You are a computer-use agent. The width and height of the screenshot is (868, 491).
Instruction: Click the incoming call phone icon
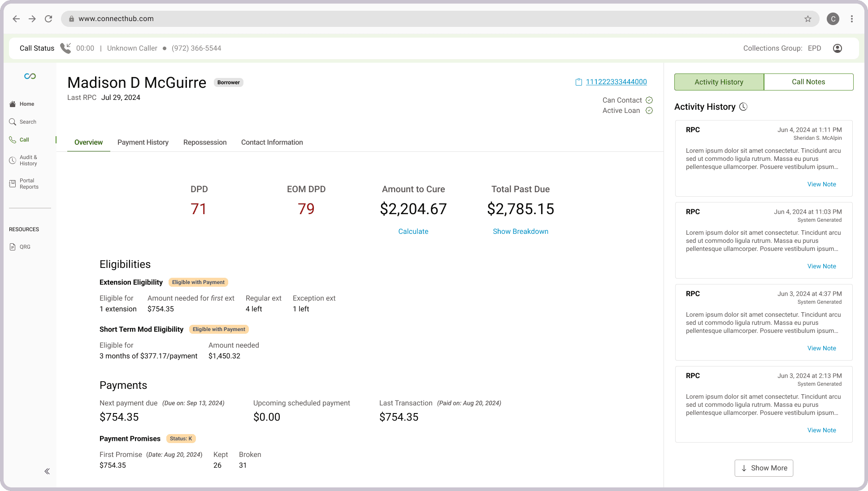(65, 48)
